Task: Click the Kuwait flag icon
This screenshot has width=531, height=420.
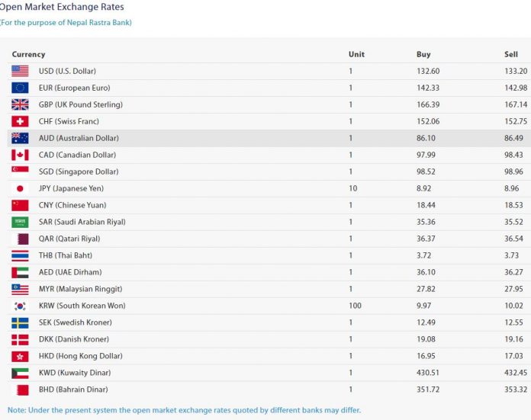Action: tap(20, 373)
